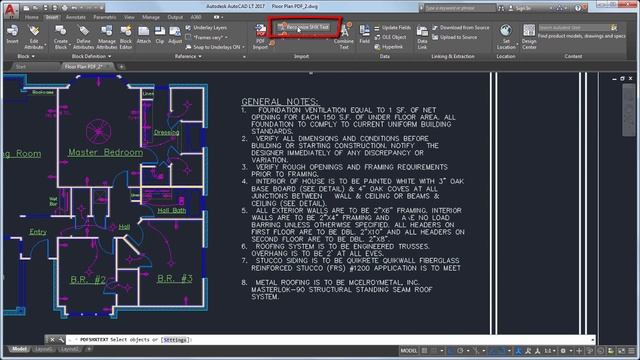Click the Define Attributes icon
640x360 pixels.
[x=83, y=31]
